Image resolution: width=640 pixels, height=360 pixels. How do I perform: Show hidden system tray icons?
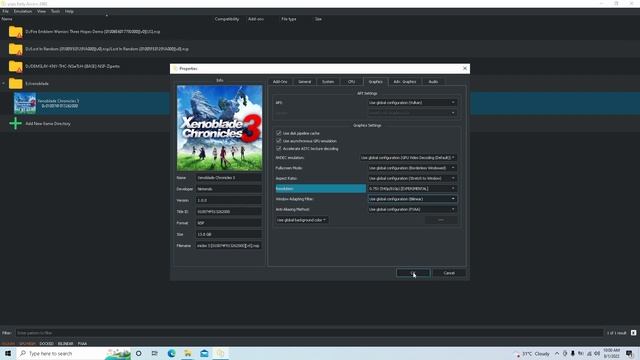[x=557, y=353]
